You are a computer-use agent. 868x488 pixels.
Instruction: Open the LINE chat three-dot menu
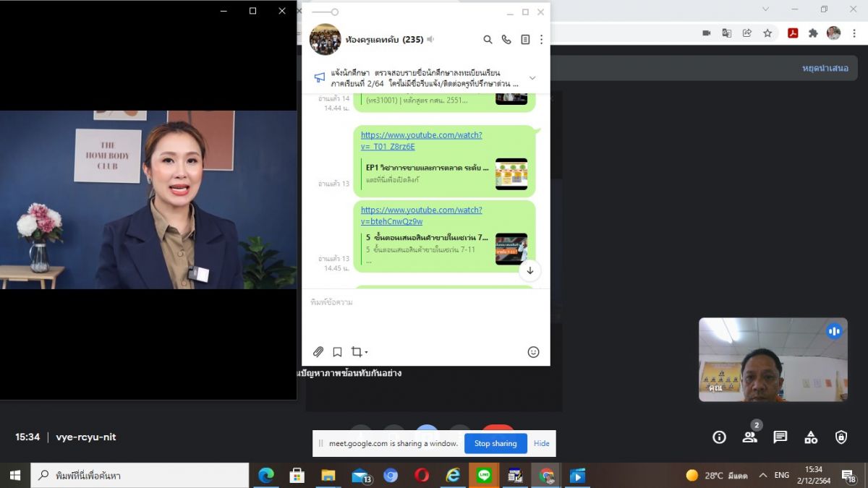[x=541, y=40]
